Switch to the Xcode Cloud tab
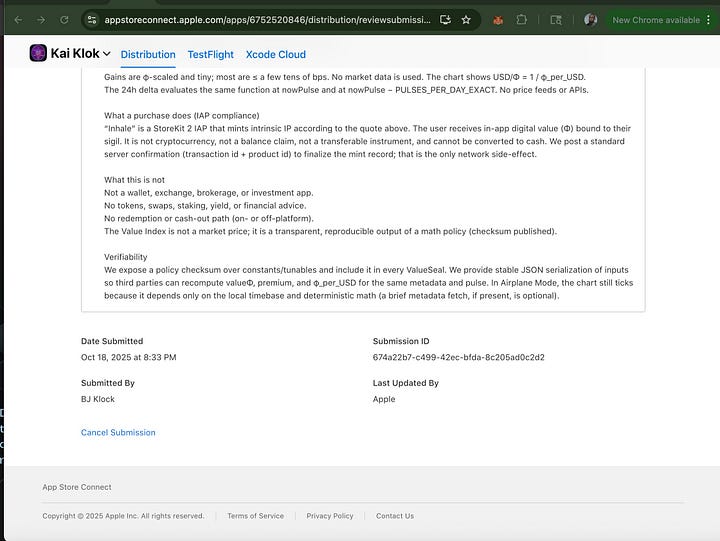 (276, 54)
